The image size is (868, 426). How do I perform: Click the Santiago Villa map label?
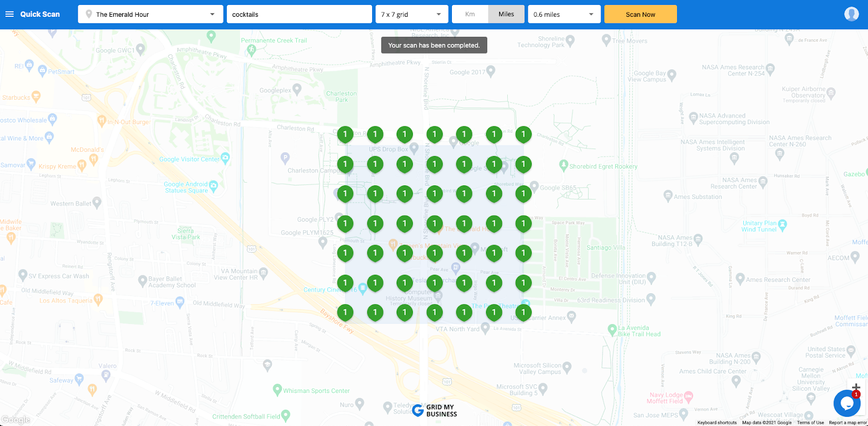coord(606,248)
